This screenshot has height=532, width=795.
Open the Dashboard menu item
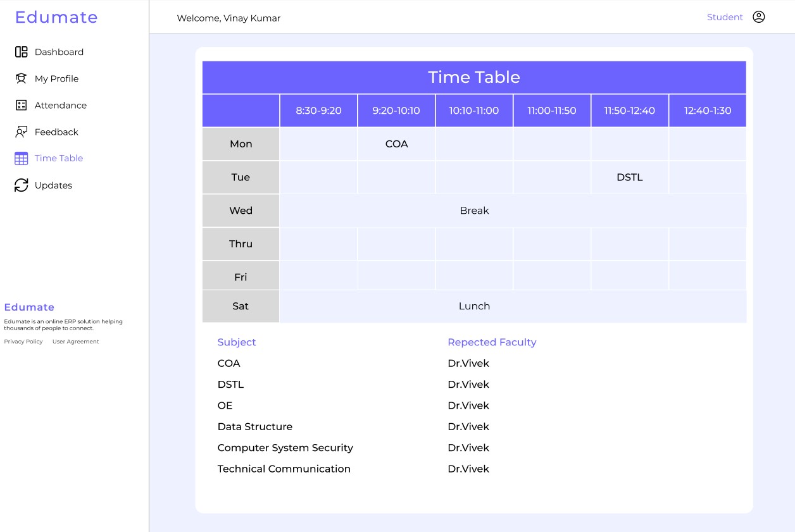pyautogui.click(x=59, y=52)
